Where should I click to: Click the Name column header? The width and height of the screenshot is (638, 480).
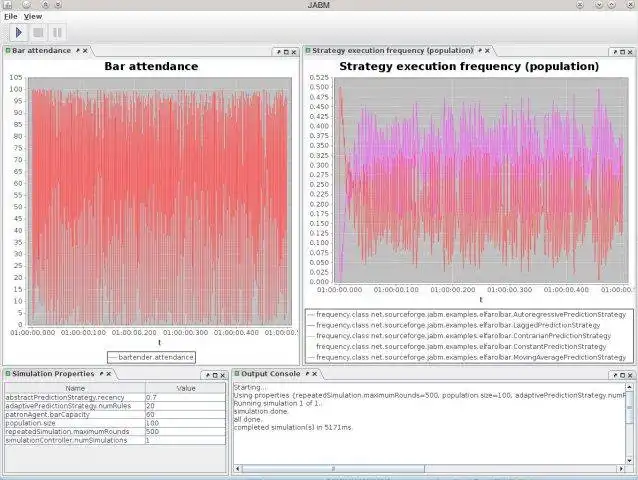[75, 388]
